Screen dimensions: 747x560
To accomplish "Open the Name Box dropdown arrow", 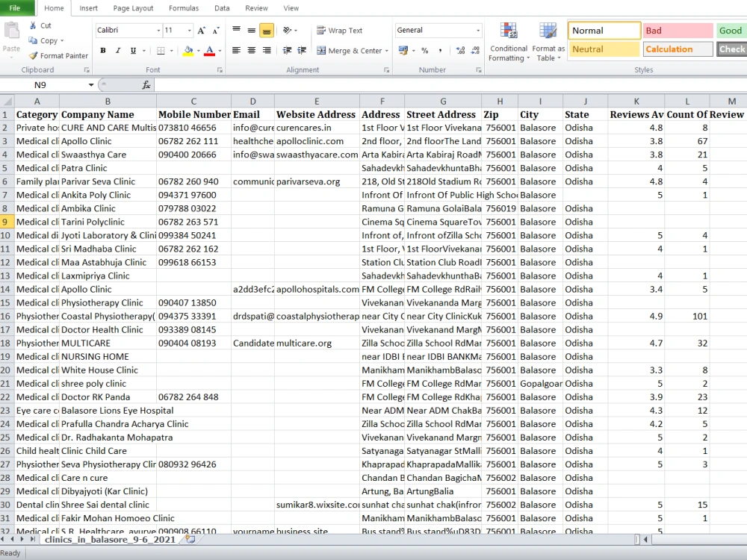I will 90,85.
